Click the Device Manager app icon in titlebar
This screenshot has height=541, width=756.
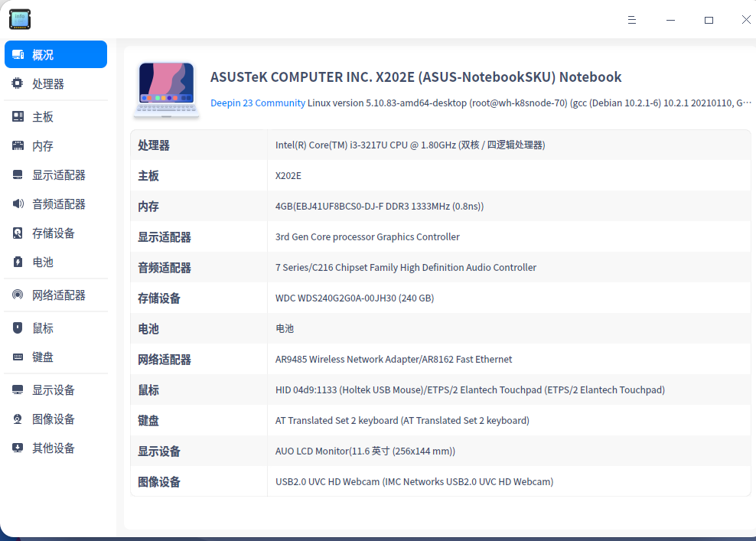point(19,19)
